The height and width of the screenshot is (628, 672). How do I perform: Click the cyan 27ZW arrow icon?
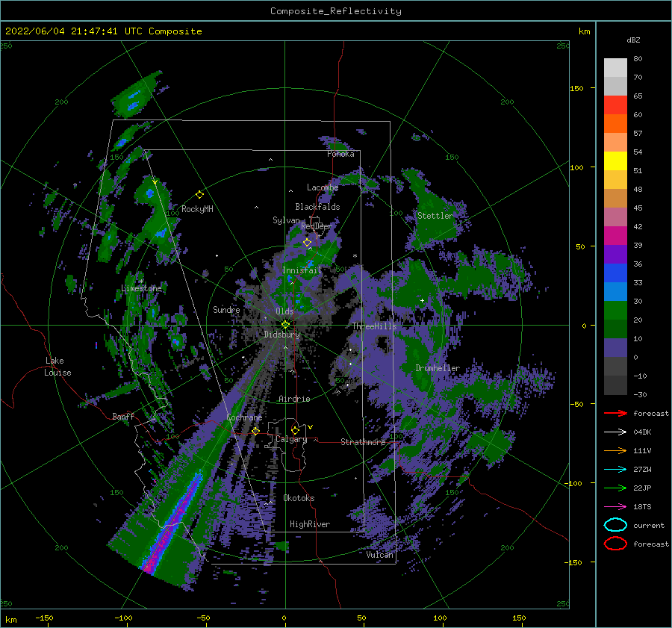pyautogui.click(x=615, y=470)
